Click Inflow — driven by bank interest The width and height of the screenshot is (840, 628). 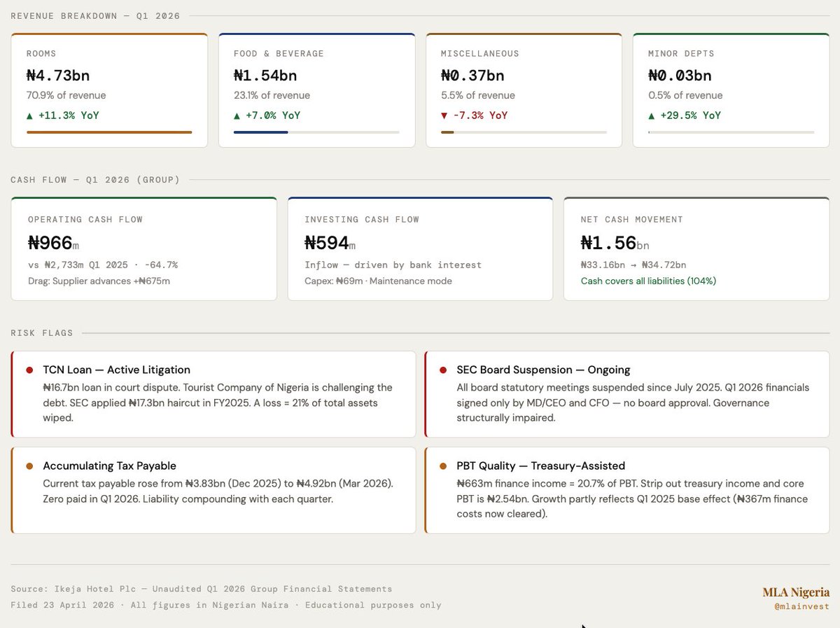[393, 265]
